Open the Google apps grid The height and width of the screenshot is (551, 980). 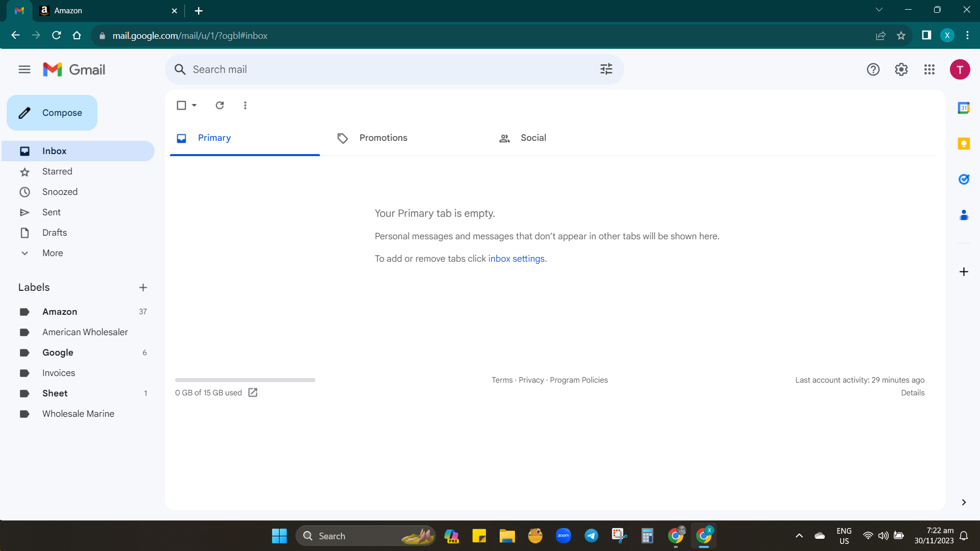[x=929, y=69]
